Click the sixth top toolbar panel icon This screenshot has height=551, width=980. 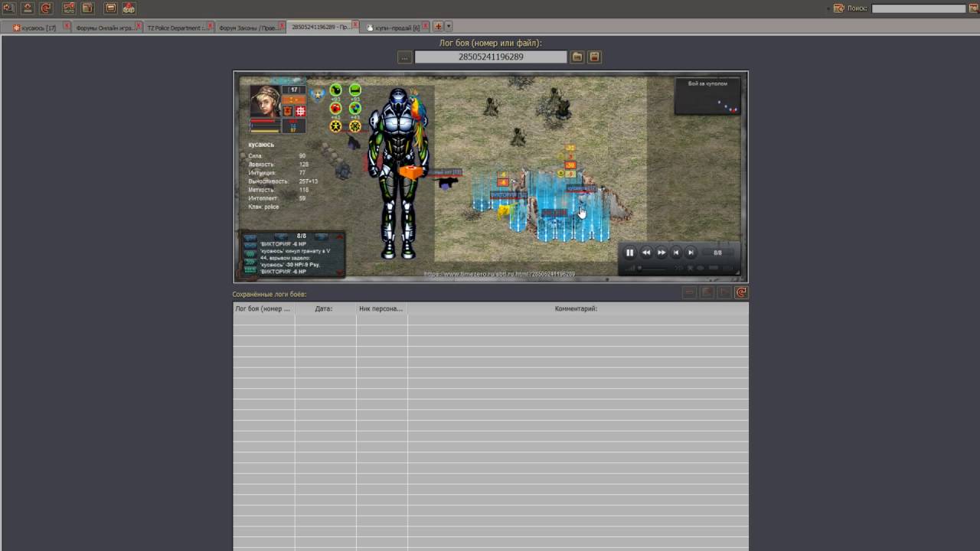110,8
